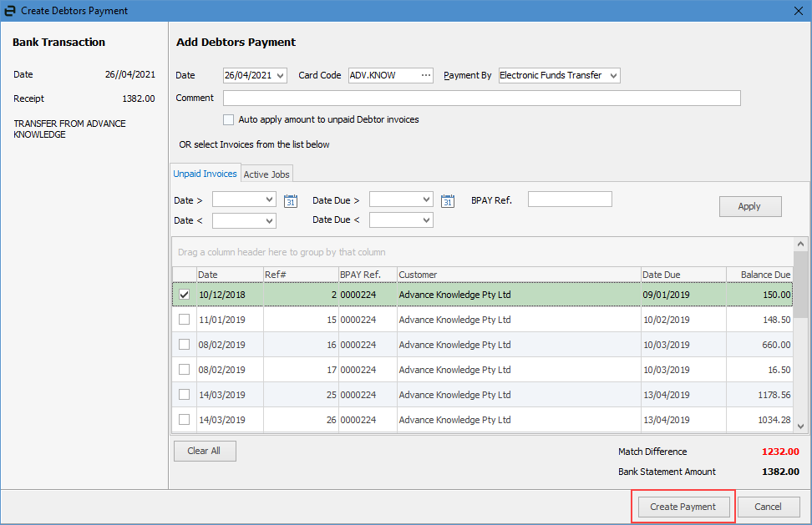Viewport: 812px width, 525px height.
Task: Open the Date > filter dropdown
Action: coord(270,199)
